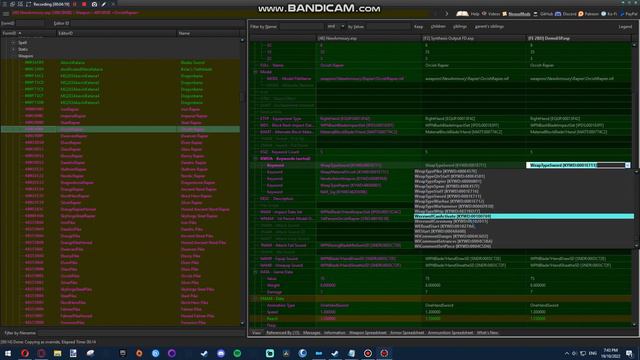
Task: Open Opera browser from the taskbar
Action: pos(25,353)
